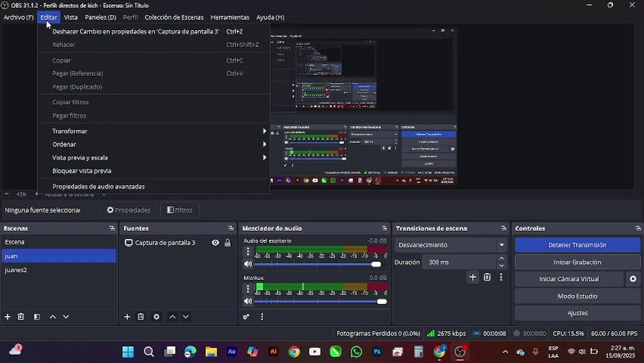Open Paneles (D) menu
Image resolution: width=644 pixels, height=363 pixels.
tap(100, 17)
